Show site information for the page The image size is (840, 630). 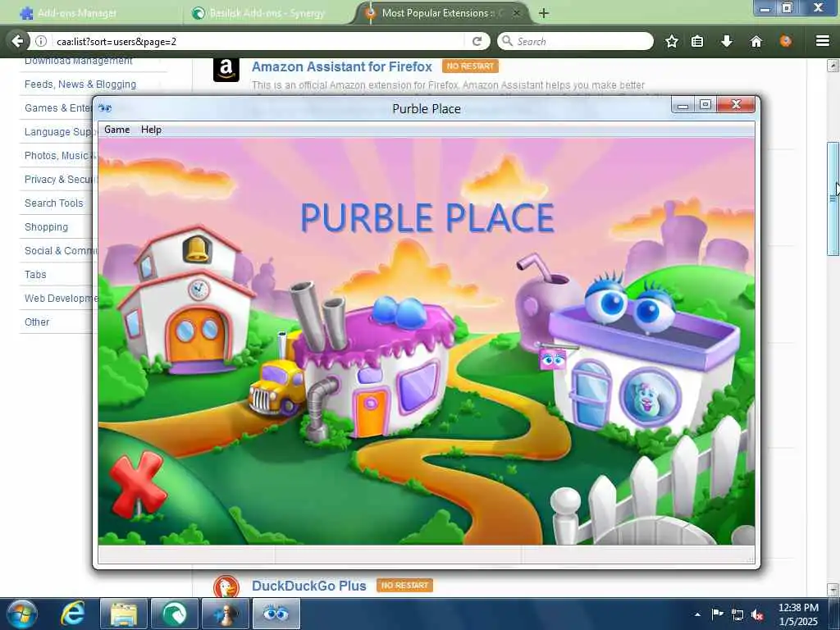point(41,41)
